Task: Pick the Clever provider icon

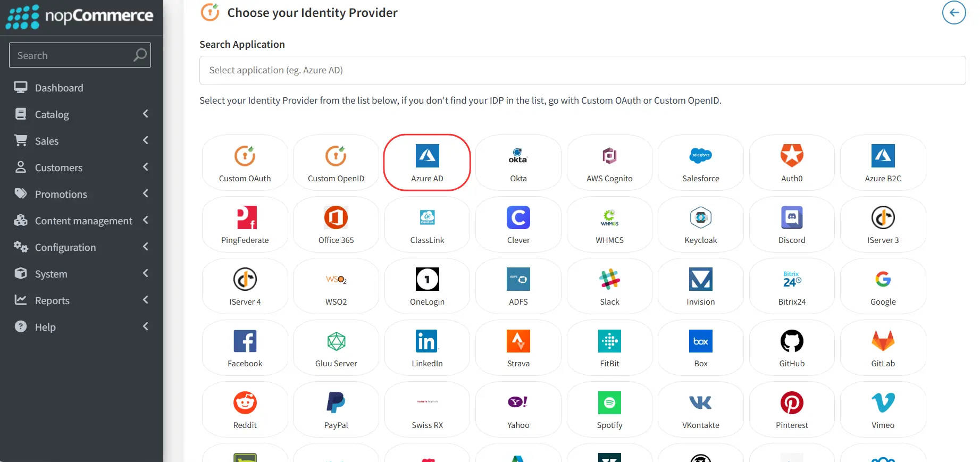Action: (x=518, y=217)
